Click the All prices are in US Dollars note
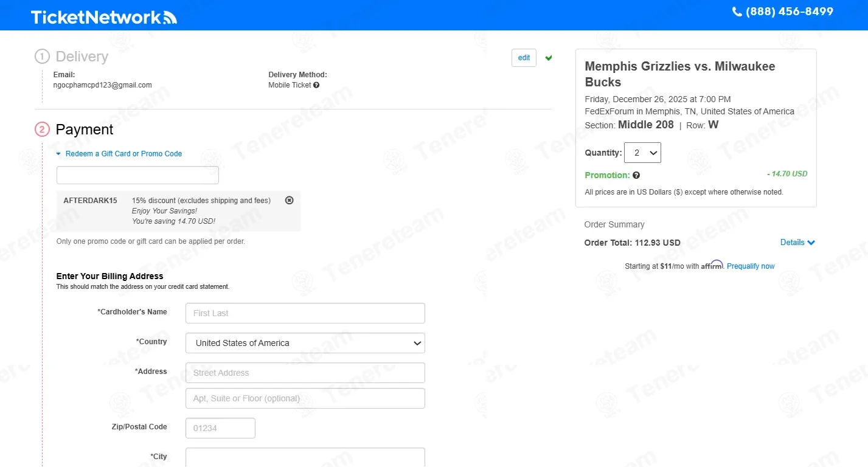This screenshot has height=467, width=868. [x=684, y=192]
